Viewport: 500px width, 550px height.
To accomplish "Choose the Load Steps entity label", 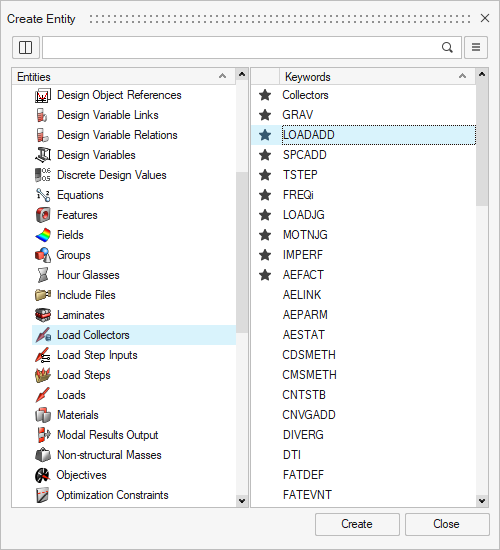I will click(x=84, y=375).
